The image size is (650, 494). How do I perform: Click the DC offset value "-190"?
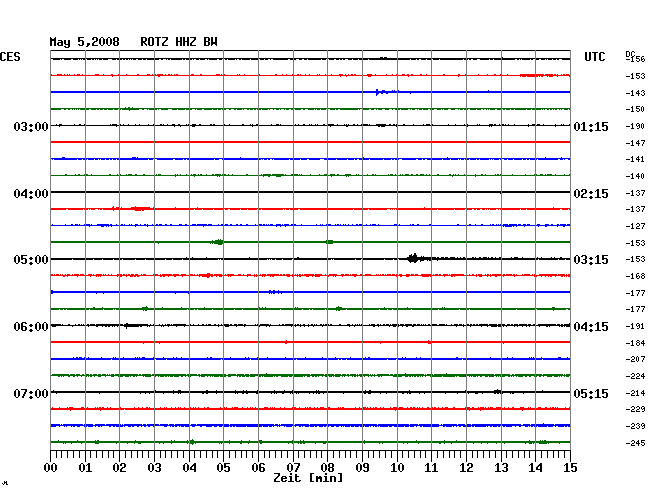point(635,126)
